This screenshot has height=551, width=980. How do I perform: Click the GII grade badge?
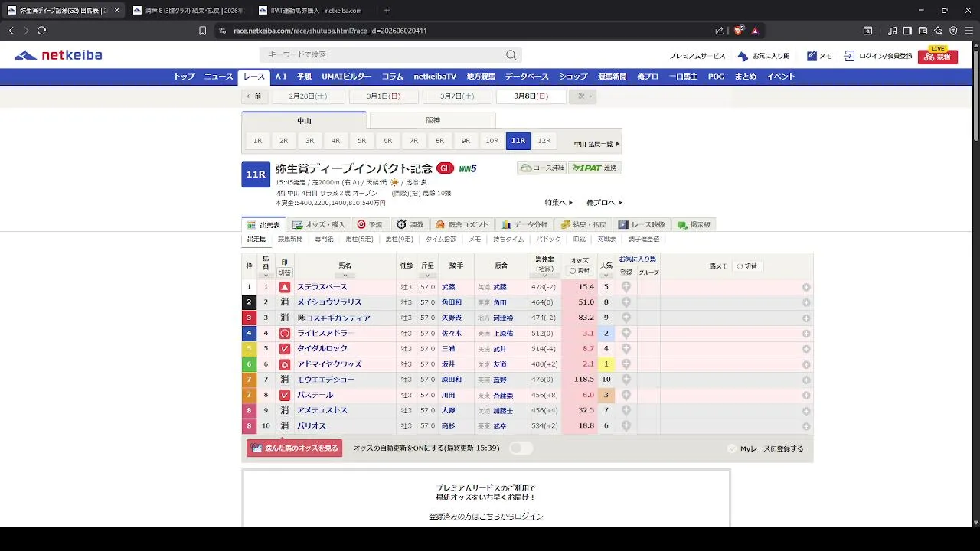[x=445, y=168]
